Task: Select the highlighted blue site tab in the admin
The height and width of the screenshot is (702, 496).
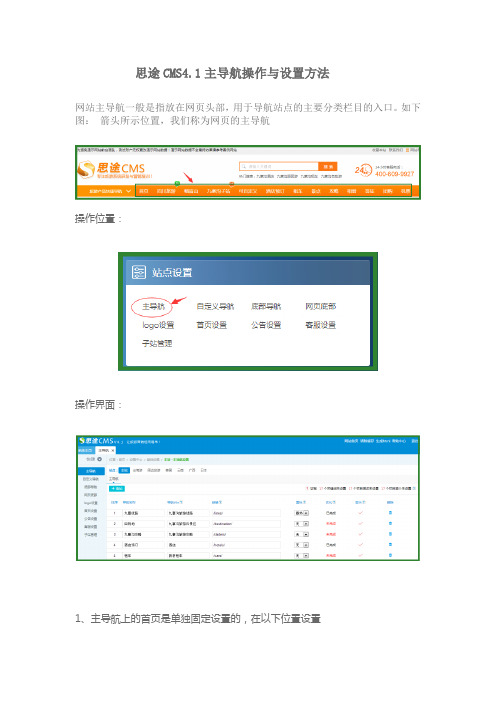Action: tap(123, 470)
